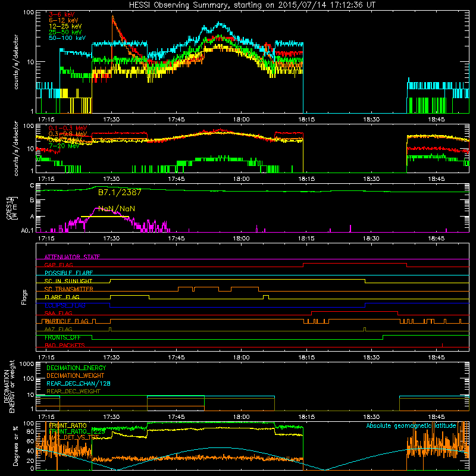
Task: Click the REAR_DEC_CHAN/128 legend label
Action: pos(79,383)
